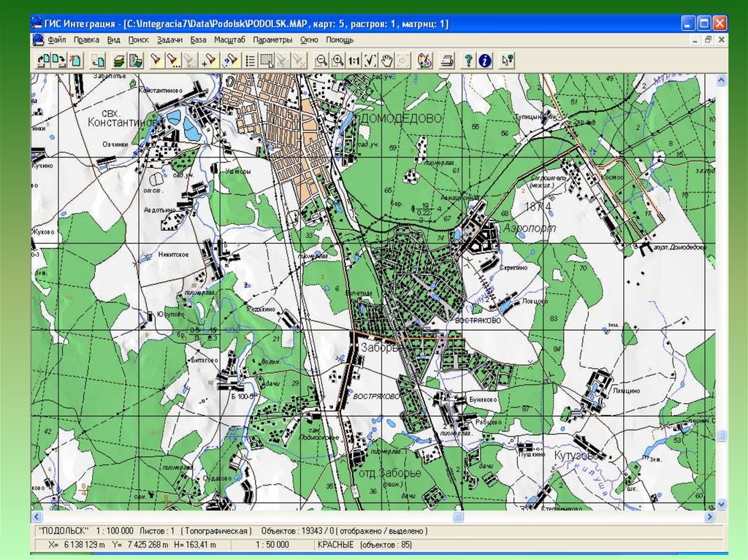Click the vertical scrollbar down arrow

(722, 505)
